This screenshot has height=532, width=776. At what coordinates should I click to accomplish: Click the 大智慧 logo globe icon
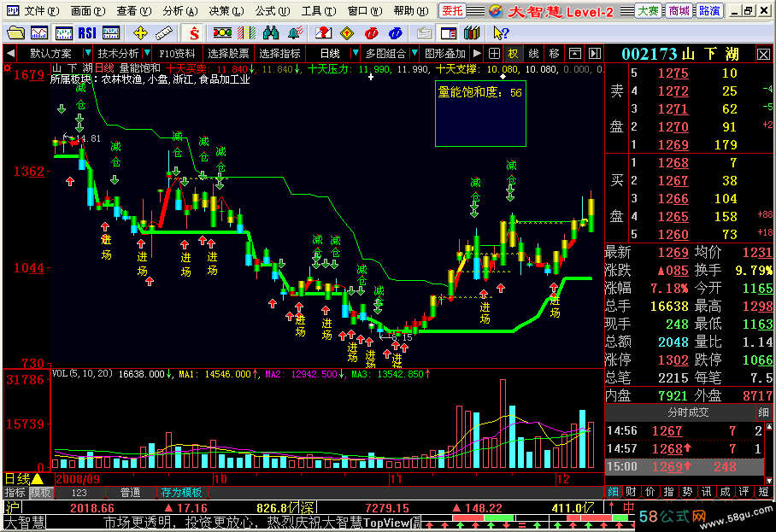[496, 11]
